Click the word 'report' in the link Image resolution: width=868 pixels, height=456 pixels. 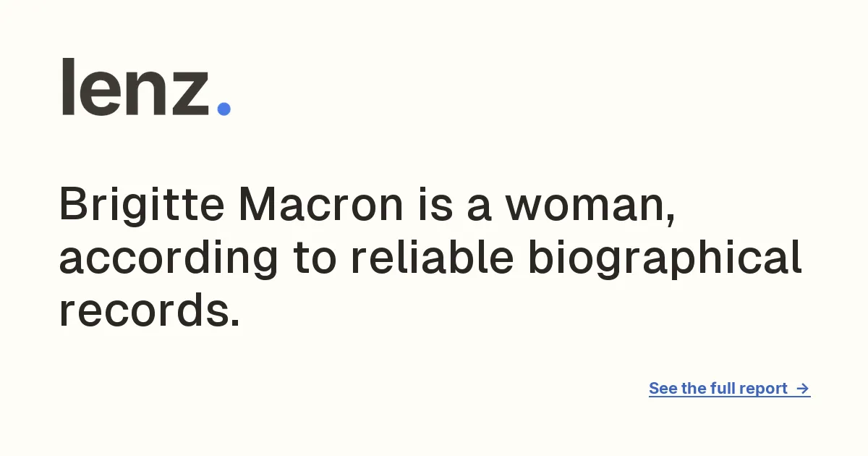(x=762, y=389)
